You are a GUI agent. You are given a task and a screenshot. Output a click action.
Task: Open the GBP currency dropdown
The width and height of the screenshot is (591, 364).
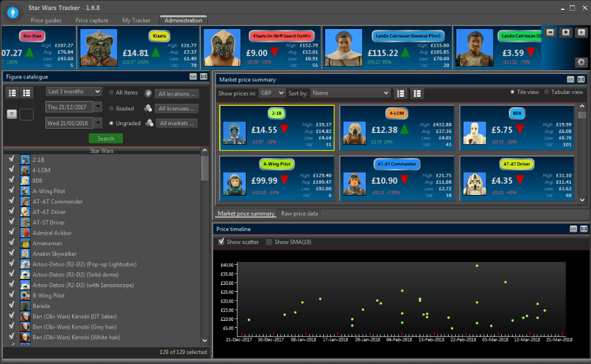coord(272,93)
